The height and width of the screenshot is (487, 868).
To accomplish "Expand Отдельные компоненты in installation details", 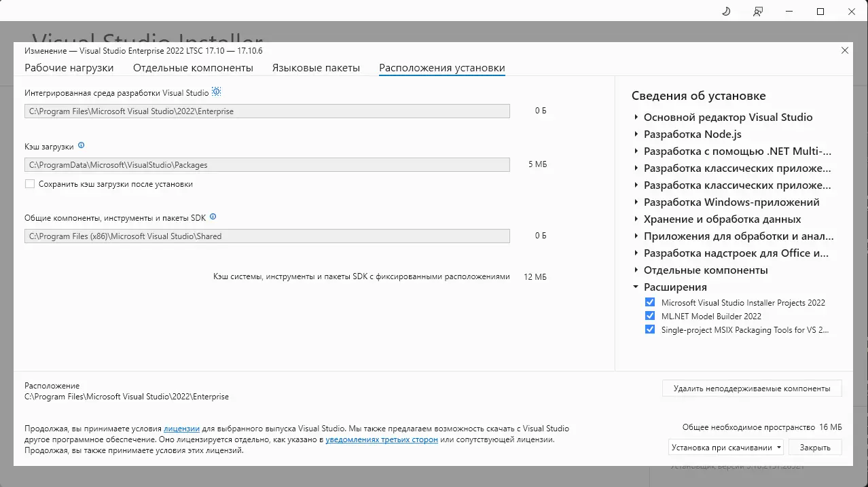I will click(x=636, y=270).
